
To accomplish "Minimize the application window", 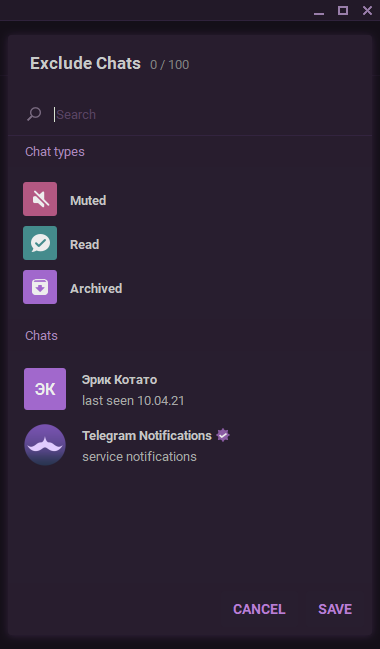I will pyautogui.click(x=319, y=11).
